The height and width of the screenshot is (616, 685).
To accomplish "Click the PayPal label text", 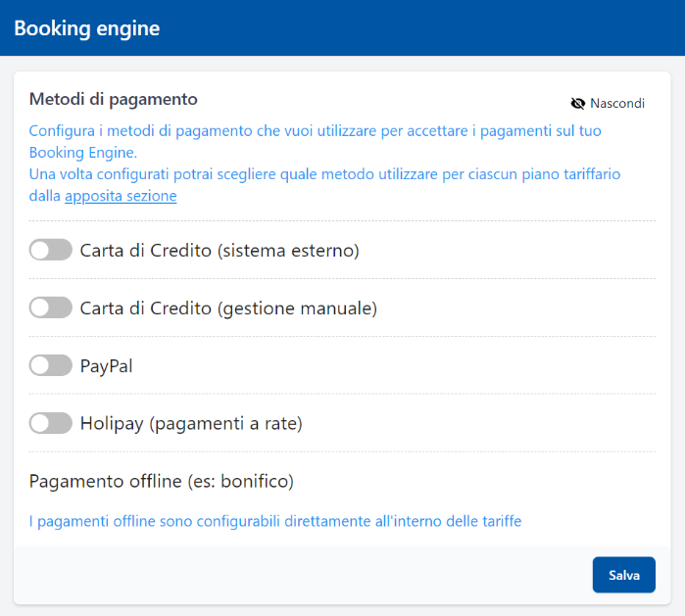I will click(x=106, y=365).
